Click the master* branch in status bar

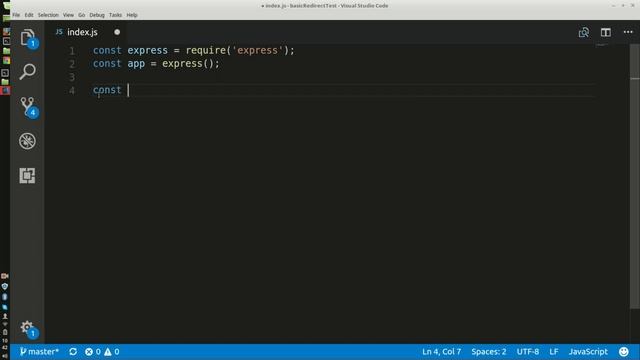[x=39, y=351]
